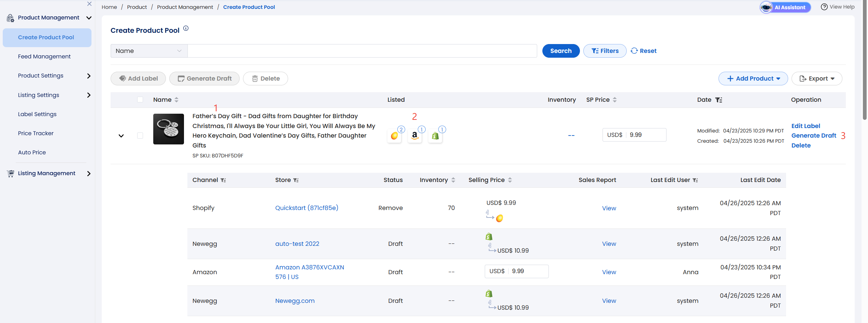
Task: Click the Newegg egg icon in the Listed column
Action: (394, 136)
